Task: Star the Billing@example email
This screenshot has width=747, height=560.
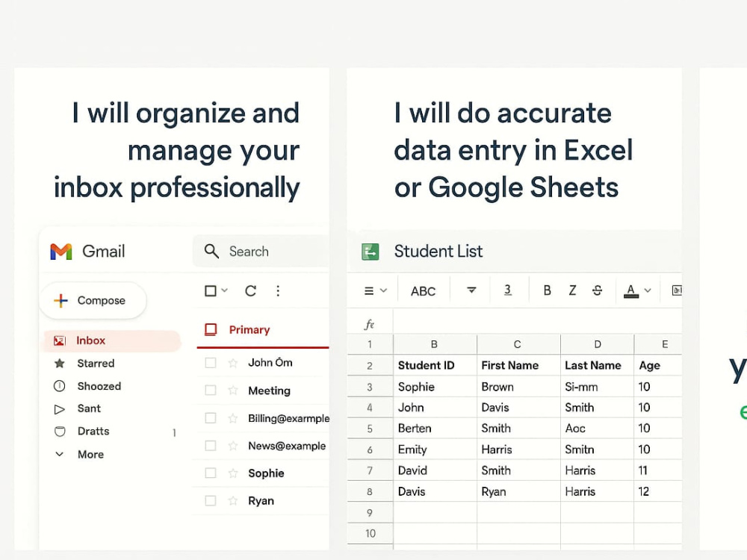Action: pyautogui.click(x=233, y=418)
